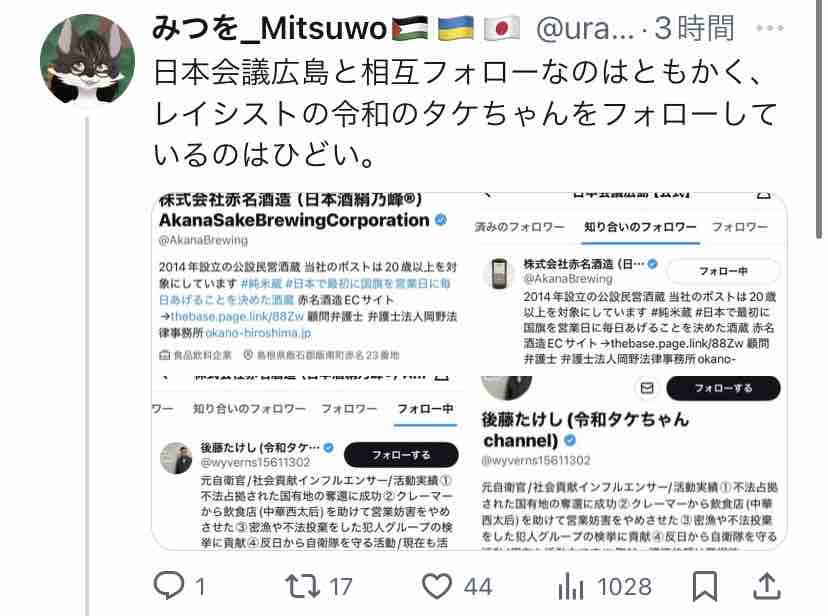Switch to the underlined フォロー中 tab

click(x=425, y=409)
